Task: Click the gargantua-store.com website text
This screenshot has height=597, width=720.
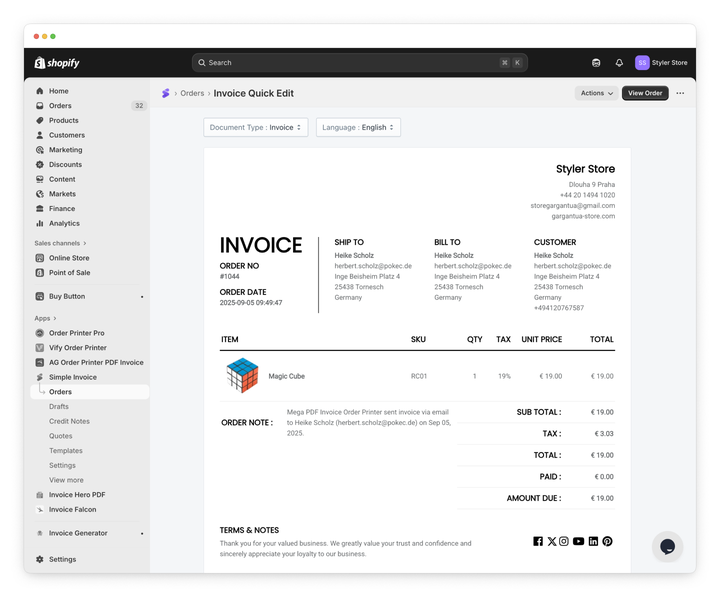Action: [583, 216]
